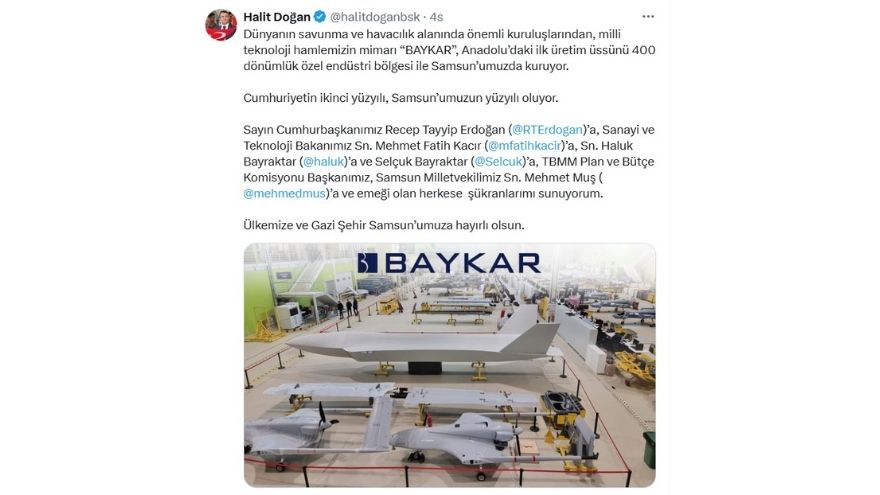Image resolution: width=880 pixels, height=495 pixels.
Task: Open the @mehmedmus mention
Action: coord(284,194)
